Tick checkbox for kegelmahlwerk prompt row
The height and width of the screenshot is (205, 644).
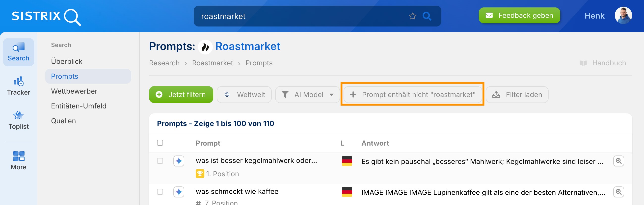(x=160, y=161)
